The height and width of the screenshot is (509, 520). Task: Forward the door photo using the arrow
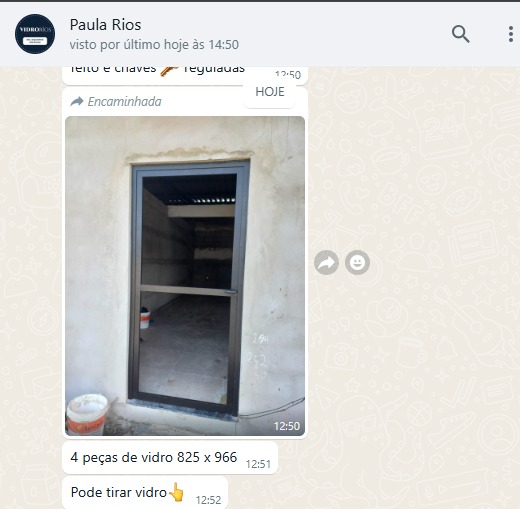click(326, 263)
